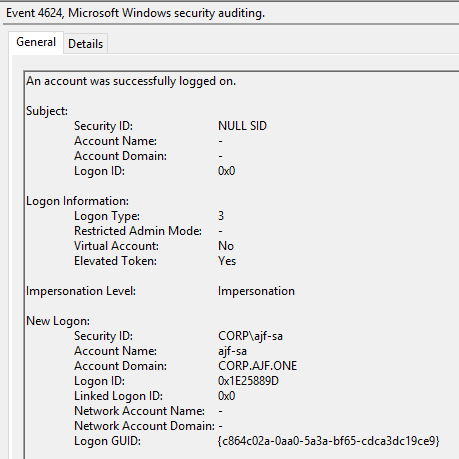The height and width of the screenshot is (459, 459).
Task: Click the Logon Type value 3
Action: point(221,216)
